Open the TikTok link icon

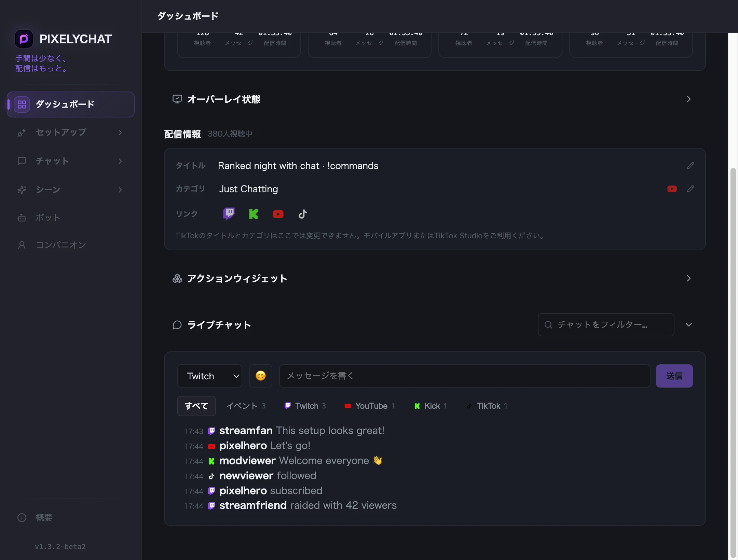point(303,214)
